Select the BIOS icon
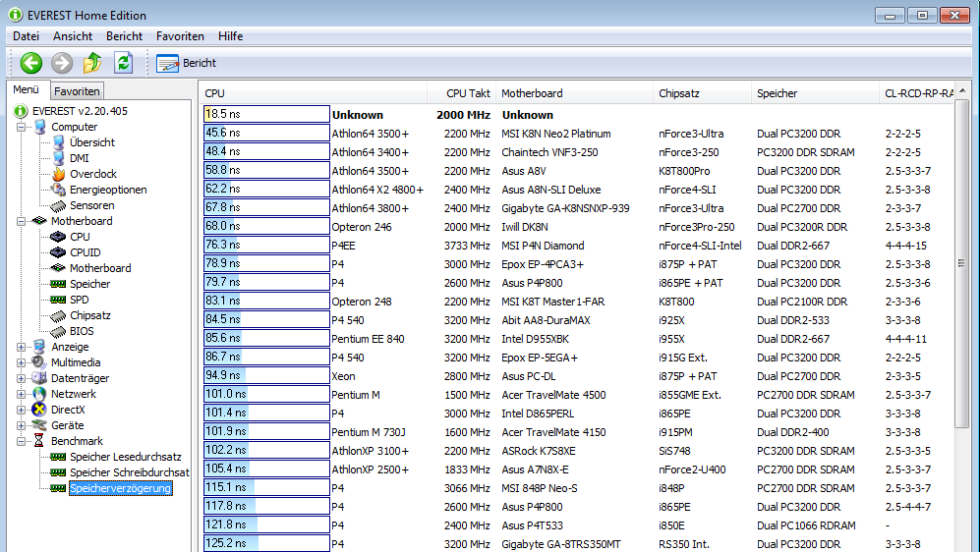The image size is (980, 552). tap(58, 331)
